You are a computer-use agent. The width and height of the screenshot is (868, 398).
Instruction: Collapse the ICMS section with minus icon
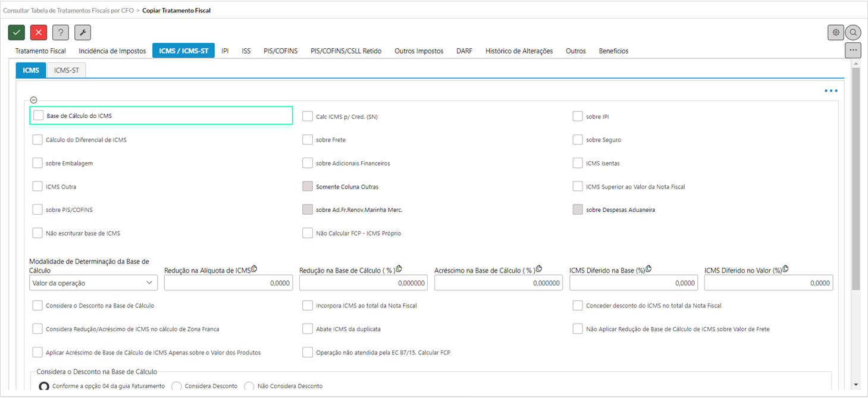tap(33, 100)
